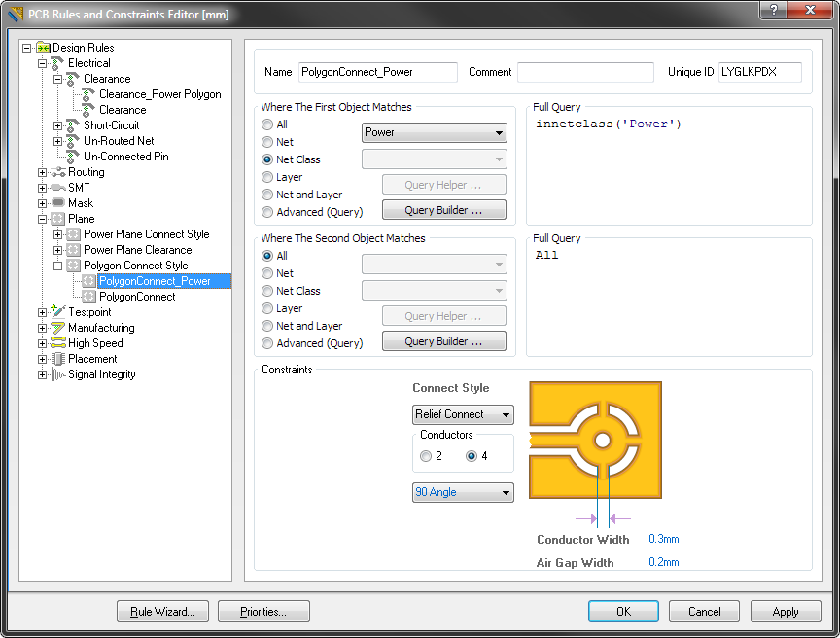840x638 pixels.
Task: Click the Power Plane Clearance icon
Action: tap(73, 250)
